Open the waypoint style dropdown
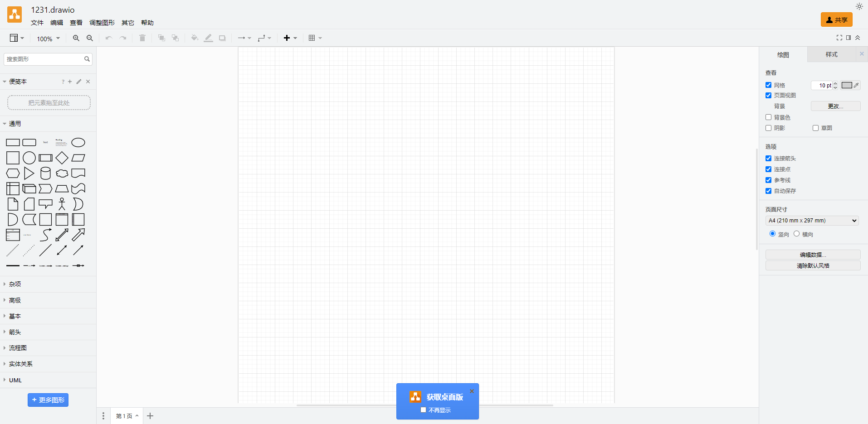This screenshot has width=868, height=424. click(264, 38)
